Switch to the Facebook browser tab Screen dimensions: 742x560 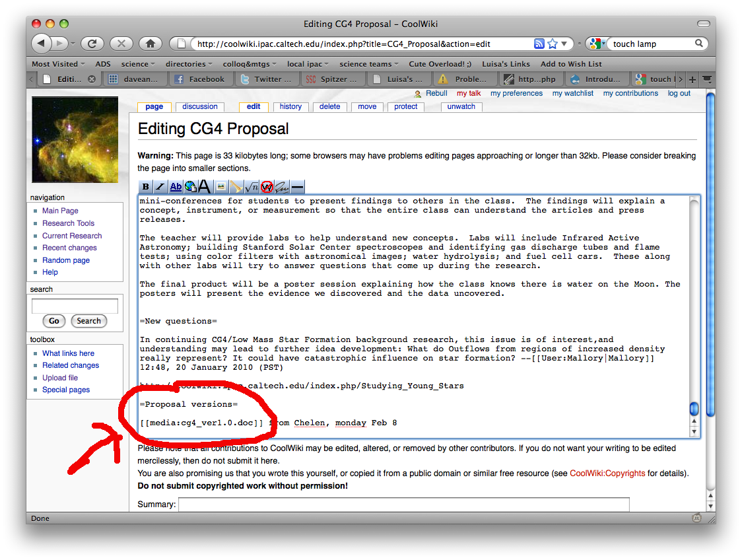point(200,79)
